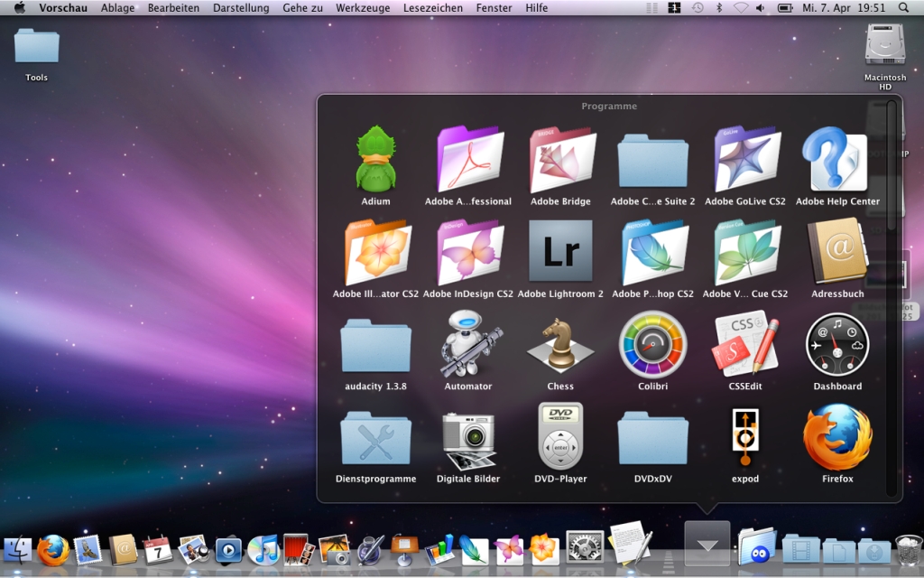Open the Adobe Creative Suite 2 folder
924x578 pixels.
point(653,161)
